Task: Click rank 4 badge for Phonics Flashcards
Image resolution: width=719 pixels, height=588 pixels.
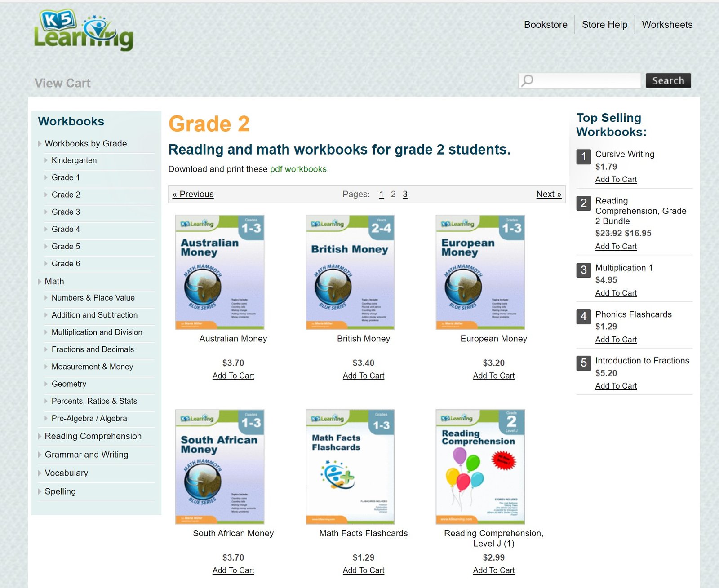Action: (583, 317)
